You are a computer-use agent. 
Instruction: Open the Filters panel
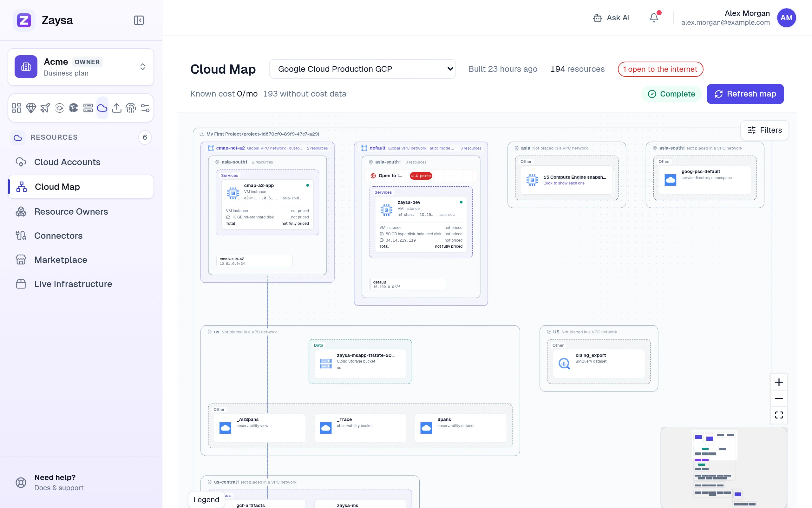click(x=765, y=130)
